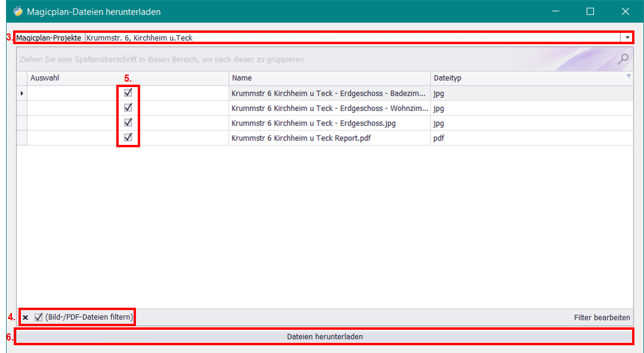This screenshot has height=353, width=644.
Task: Select the Erdgeschoss.jpg file name cell
Action: [314, 123]
